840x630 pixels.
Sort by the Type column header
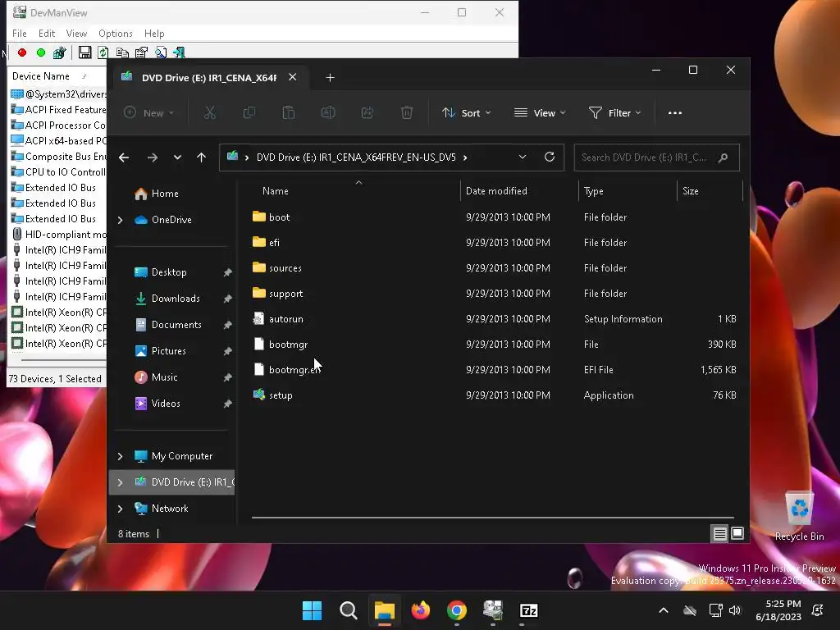click(594, 190)
